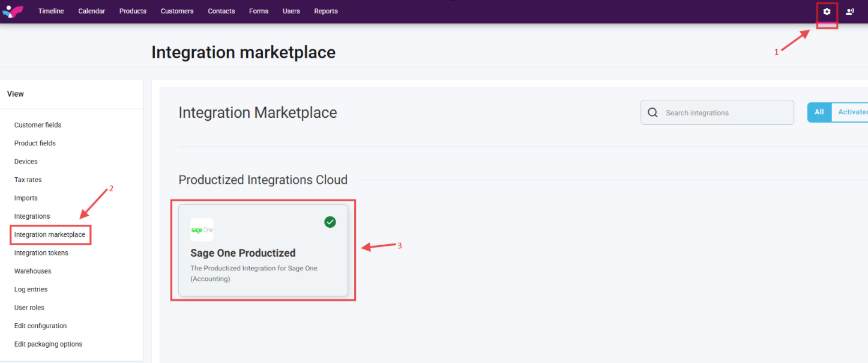View Log entries from sidebar

[31, 290]
